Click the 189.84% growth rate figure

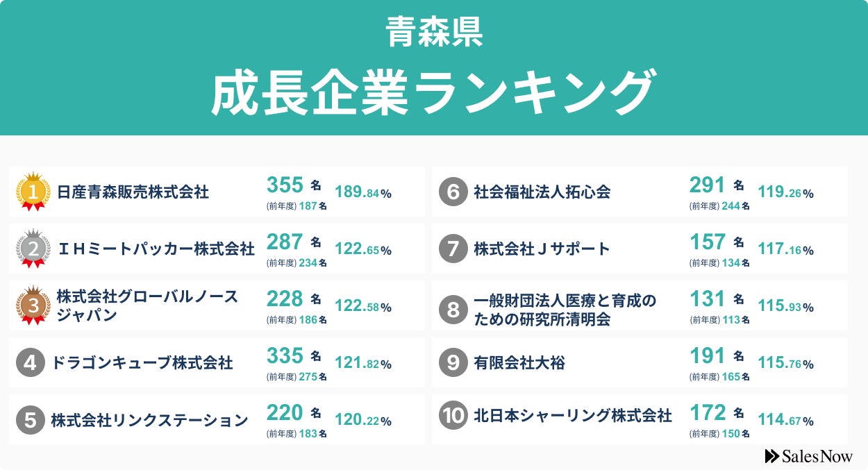363,193
